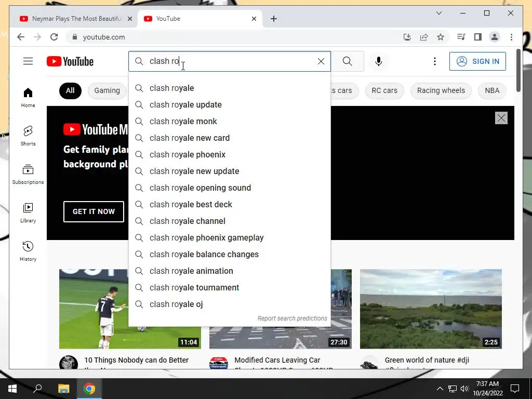Choose suggestion "clash royale channel"
This screenshot has height=399, width=532.
pyautogui.click(x=229, y=221)
